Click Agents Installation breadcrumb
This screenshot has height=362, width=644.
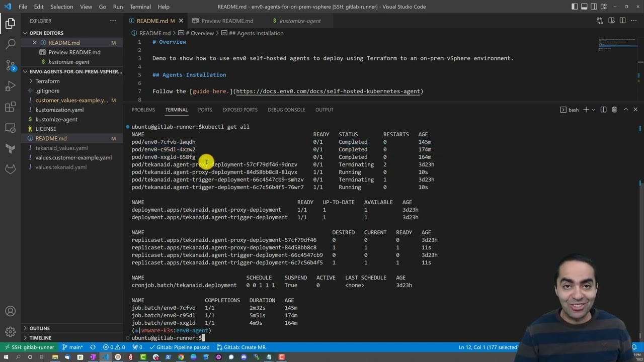[x=256, y=33]
